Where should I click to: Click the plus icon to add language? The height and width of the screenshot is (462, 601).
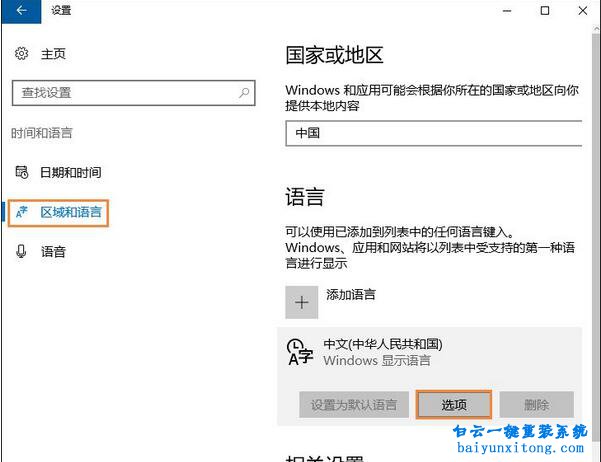tap(302, 302)
